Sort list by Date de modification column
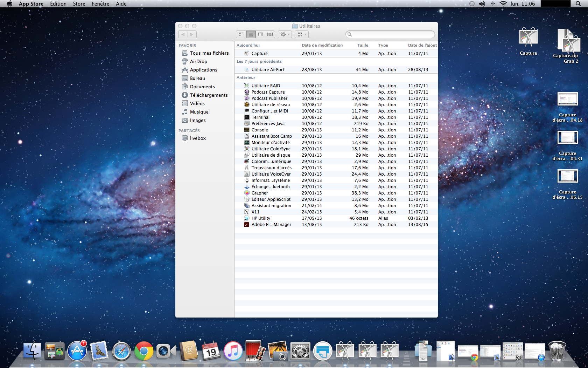This screenshot has height=368, width=588. [x=322, y=45]
